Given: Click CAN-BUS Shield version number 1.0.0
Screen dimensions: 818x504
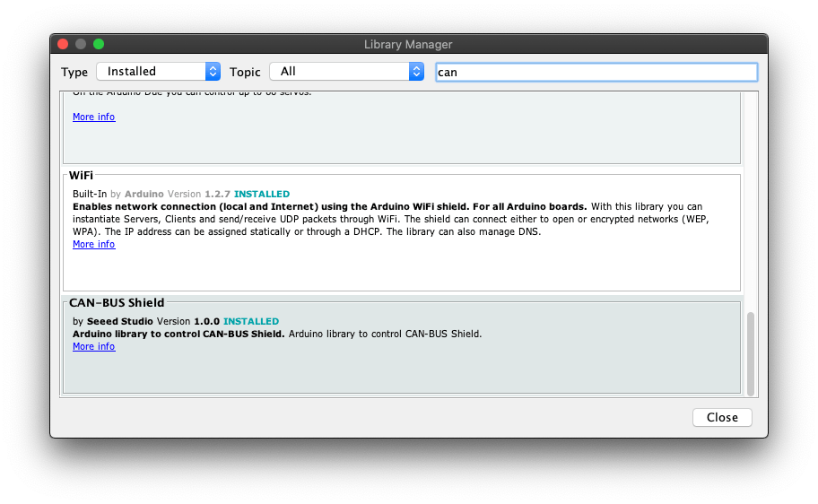Looking at the screenshot, I should (x=206, y=321).
